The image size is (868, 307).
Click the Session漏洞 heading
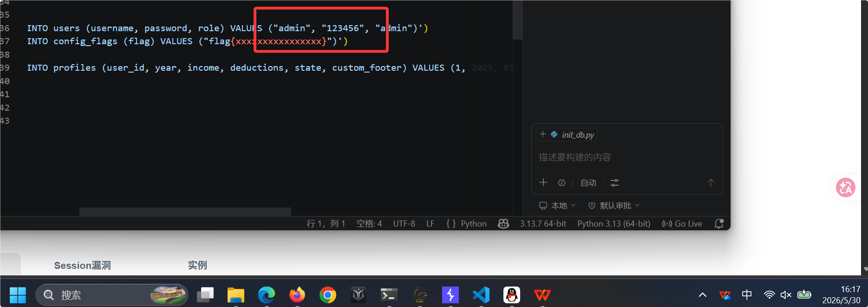(x=83, y=265)
